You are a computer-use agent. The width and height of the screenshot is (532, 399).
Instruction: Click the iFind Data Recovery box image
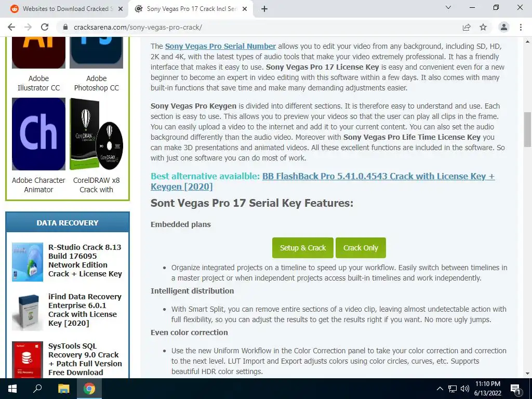point(28,312)
